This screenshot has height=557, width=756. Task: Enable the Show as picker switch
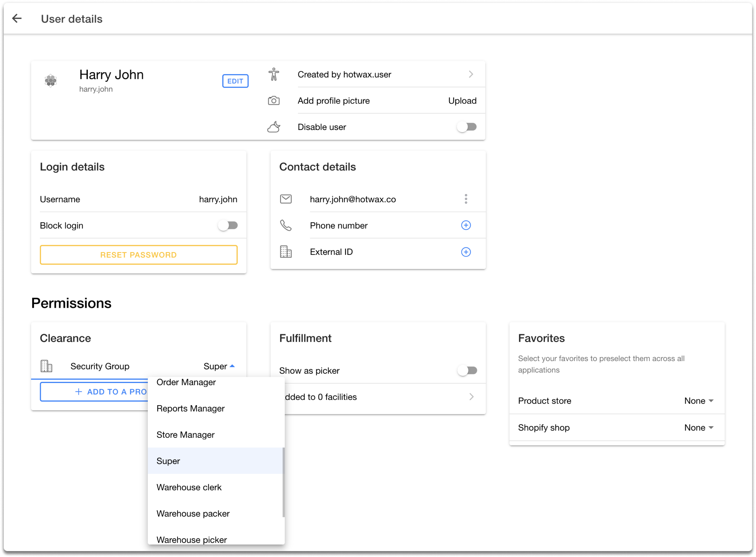(x=467, y=370)
